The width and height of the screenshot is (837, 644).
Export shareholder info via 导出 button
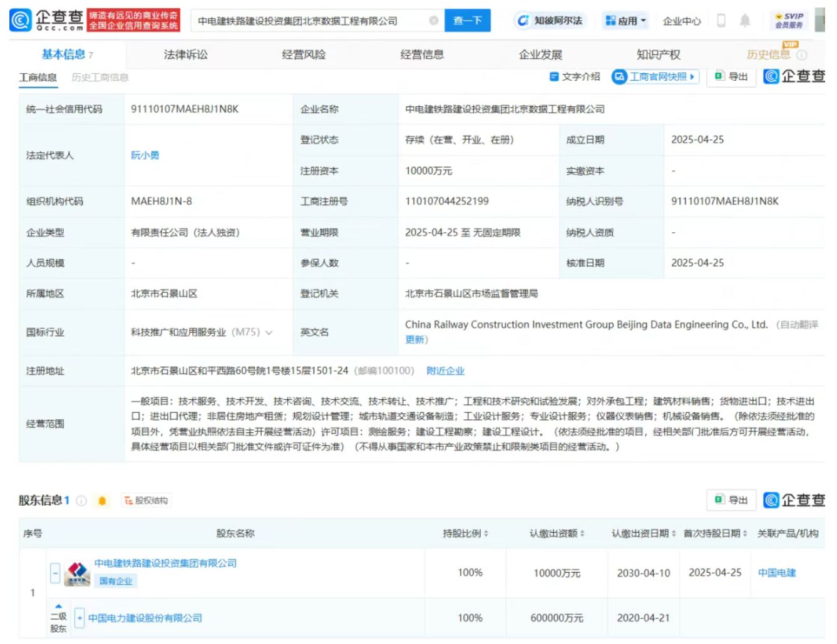pos(731,500)
